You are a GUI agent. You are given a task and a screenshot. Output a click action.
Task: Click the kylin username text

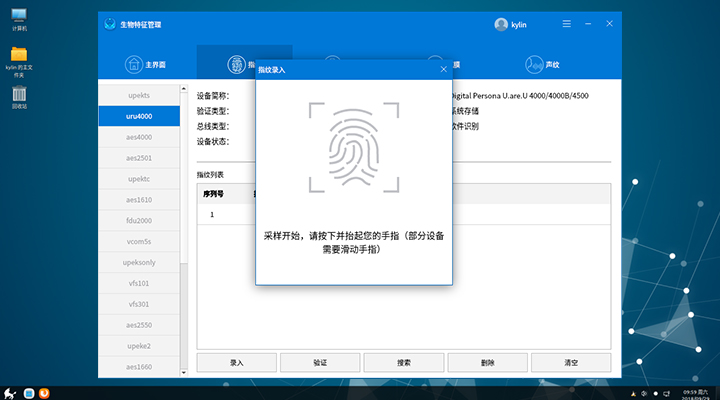pyautogui.click(x=519, y=25)
